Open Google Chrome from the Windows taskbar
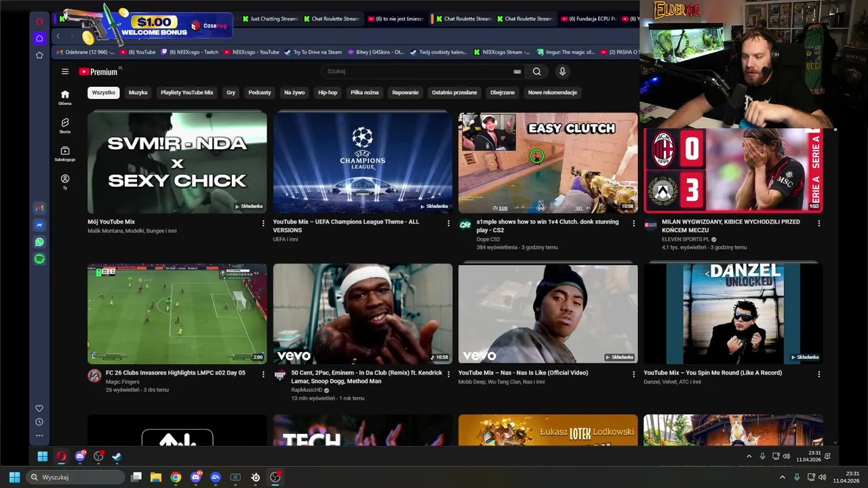The image size is (868, 488). pos(176,477)
